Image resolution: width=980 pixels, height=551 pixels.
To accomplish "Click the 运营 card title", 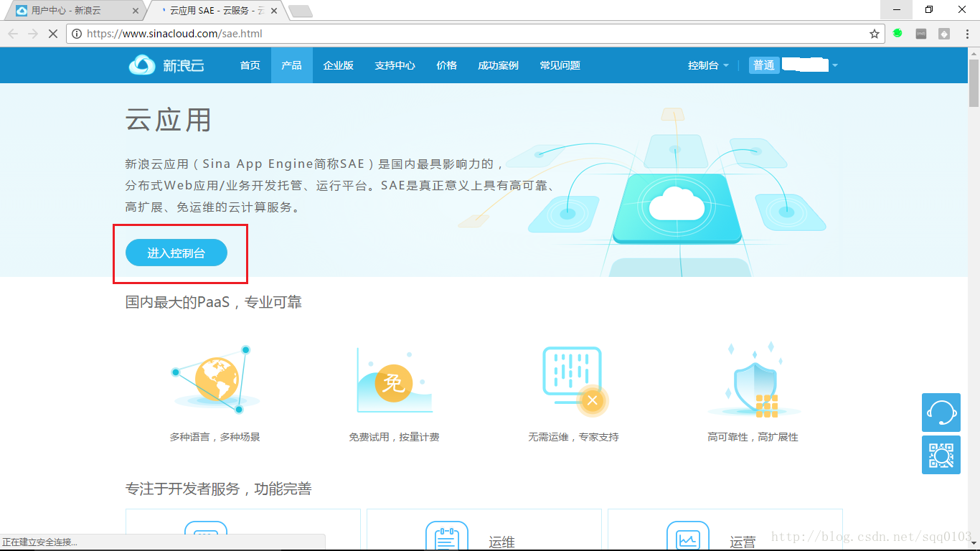I will click(743, 542).
